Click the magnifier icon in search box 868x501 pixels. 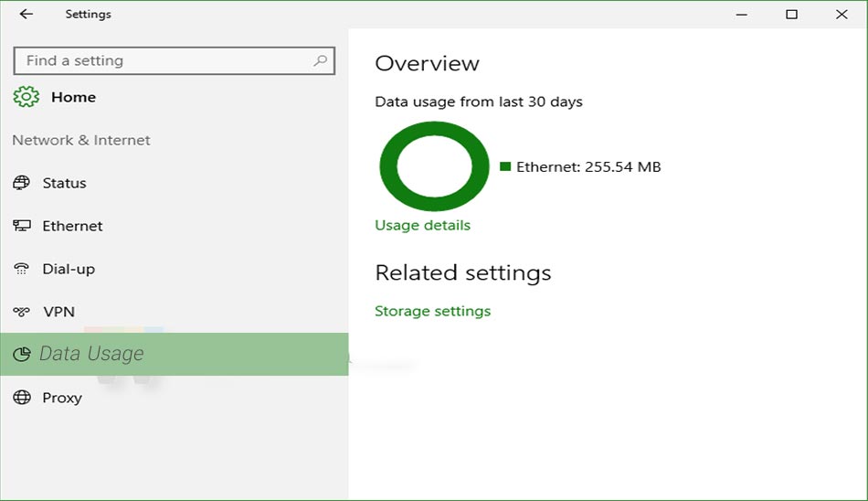tap(320, 60)
